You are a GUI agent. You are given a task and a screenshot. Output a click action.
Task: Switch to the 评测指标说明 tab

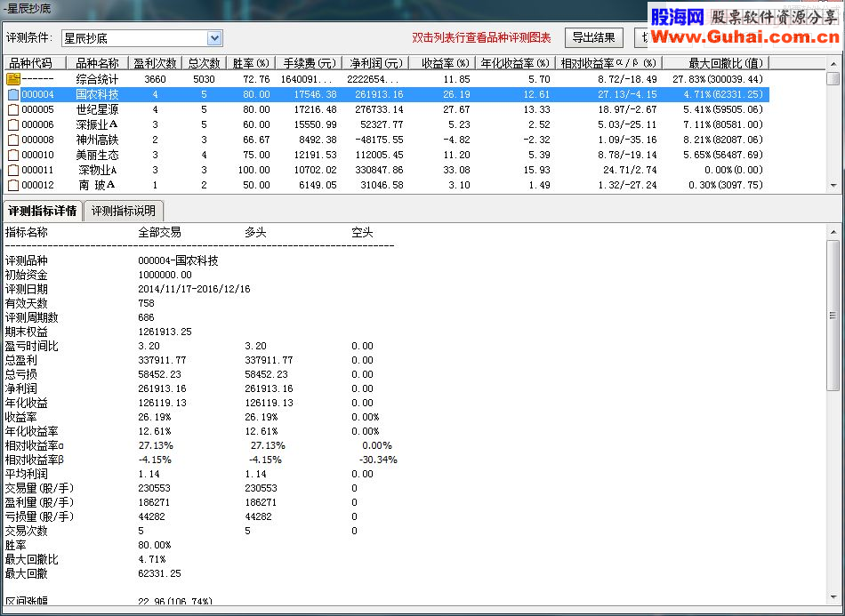click(x=124, y=211)
